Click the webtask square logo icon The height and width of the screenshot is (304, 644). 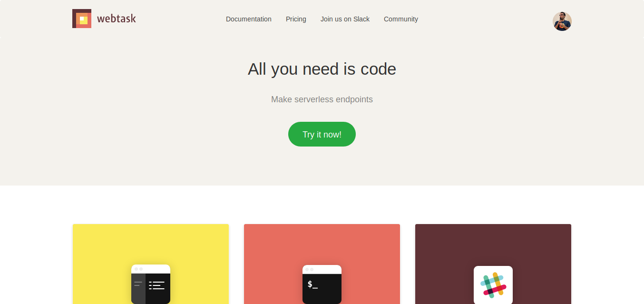[82, 19]
